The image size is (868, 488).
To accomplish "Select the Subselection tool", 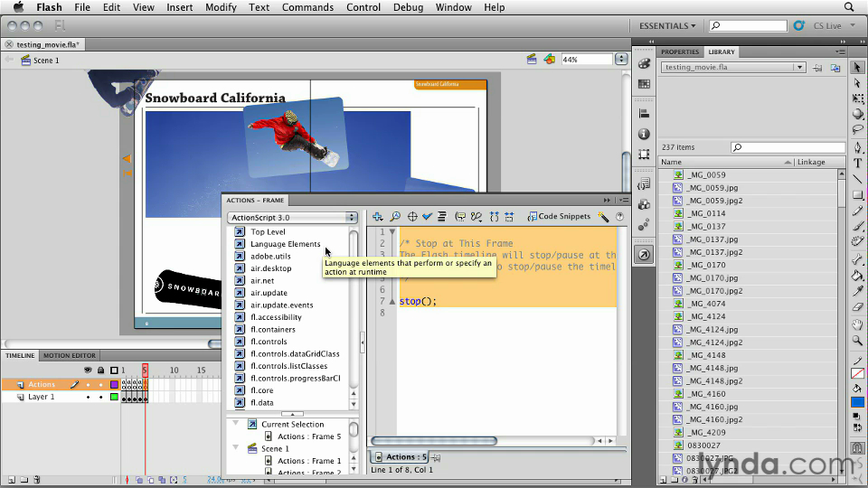I will (857, 83).
